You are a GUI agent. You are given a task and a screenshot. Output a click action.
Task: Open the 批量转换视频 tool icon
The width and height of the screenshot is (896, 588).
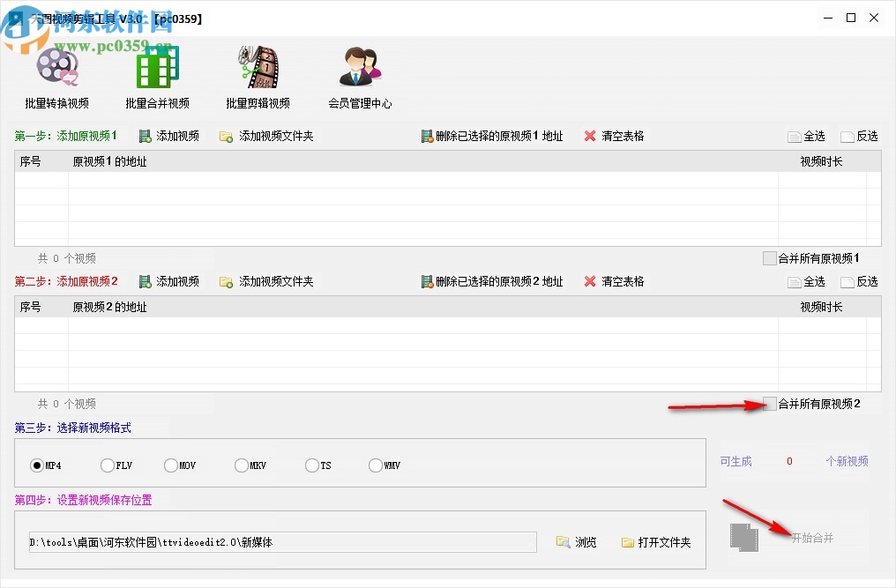(x=56, y=67)
